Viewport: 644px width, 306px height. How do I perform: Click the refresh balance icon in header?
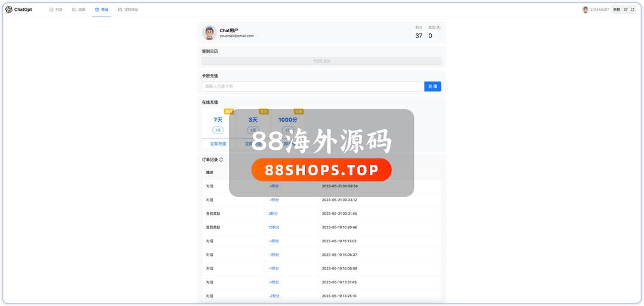(632, 10)
